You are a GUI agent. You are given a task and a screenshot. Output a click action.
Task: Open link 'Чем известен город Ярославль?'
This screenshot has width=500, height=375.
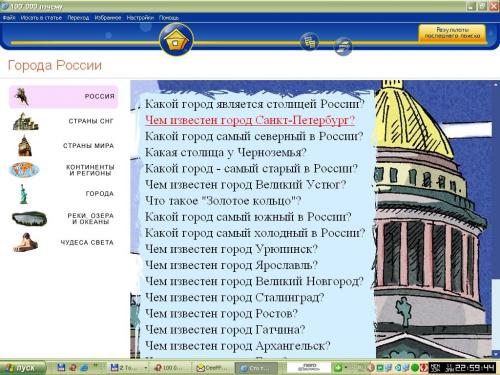pyautogui.click(x=231, y=265)
